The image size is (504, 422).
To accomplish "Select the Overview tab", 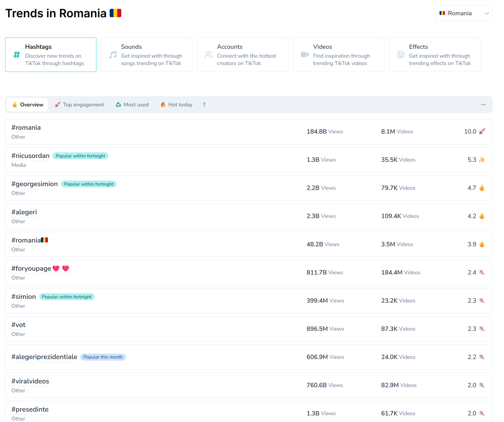I will pyautogui.click(x=27, y=105).
